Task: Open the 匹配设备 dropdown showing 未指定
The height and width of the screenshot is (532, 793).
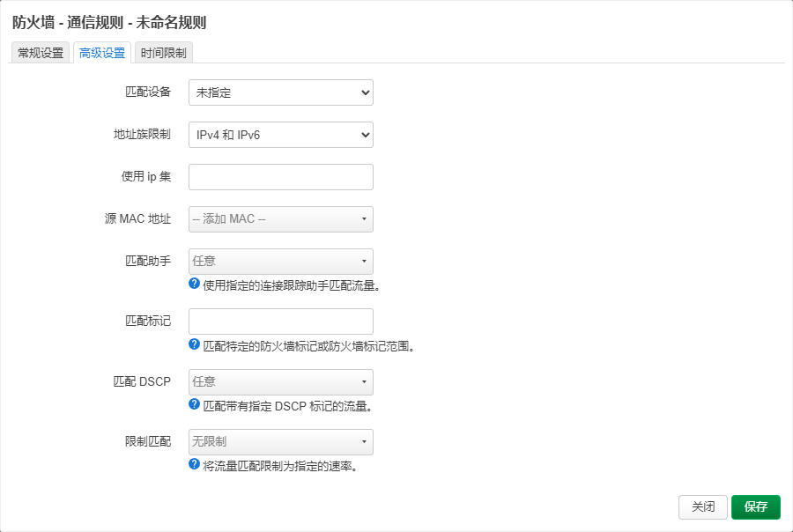Action: pos(280,92)
